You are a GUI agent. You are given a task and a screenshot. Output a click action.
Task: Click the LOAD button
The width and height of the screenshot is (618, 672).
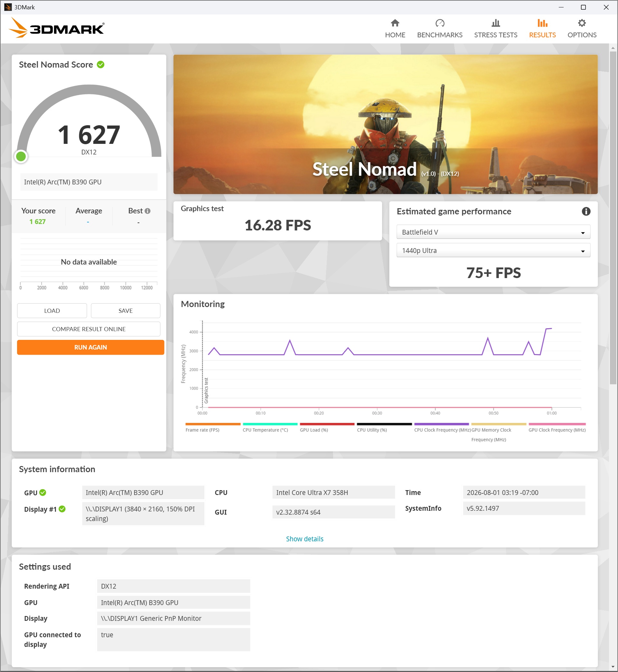pyautogui.click(x=52, y=311)
